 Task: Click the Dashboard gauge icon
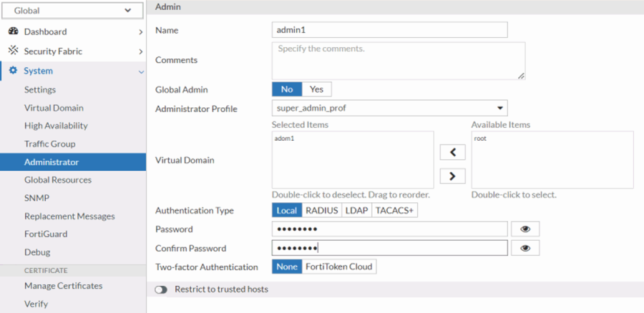13,31
